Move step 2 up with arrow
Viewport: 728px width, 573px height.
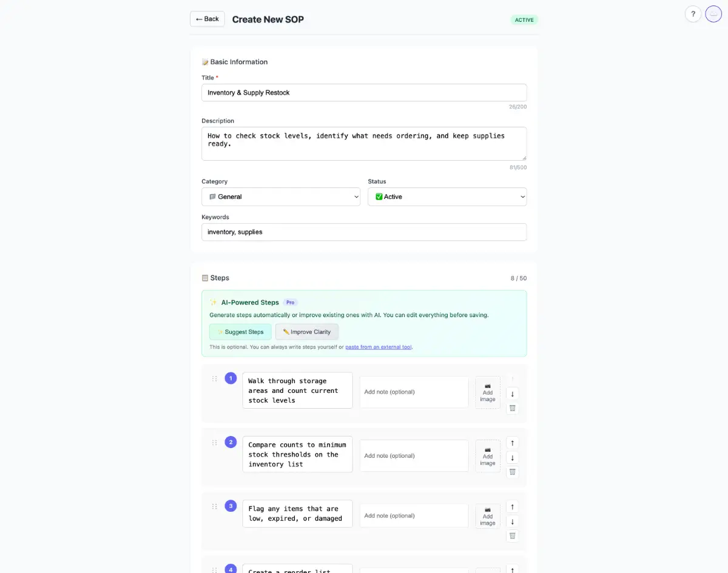click(513, 443)
